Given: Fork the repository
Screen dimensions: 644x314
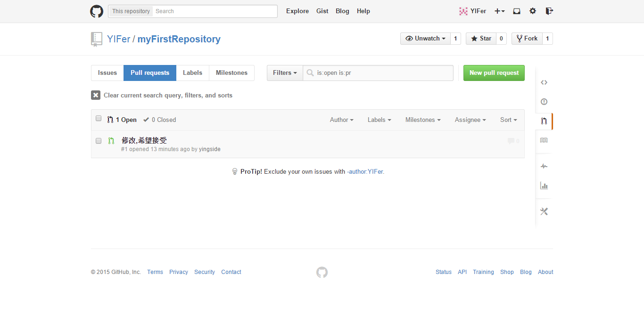Looking at the screenshot, I should (527, 39).
